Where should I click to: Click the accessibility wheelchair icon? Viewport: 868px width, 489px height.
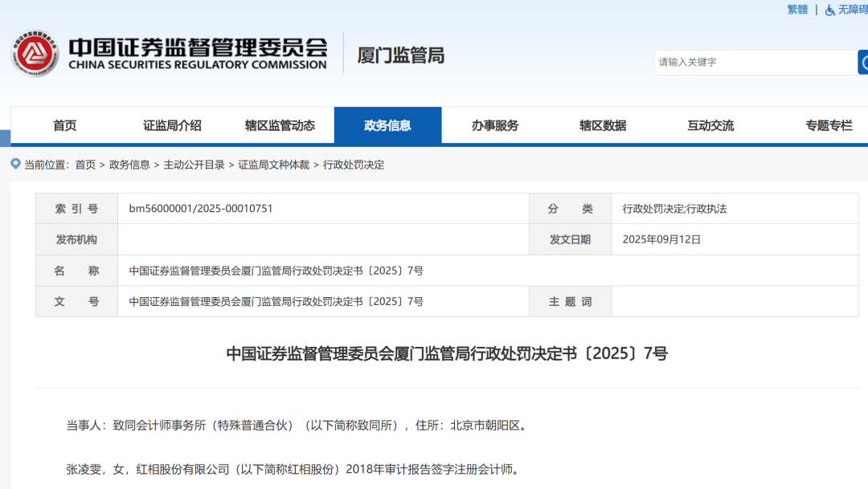(x=829, y=10)
